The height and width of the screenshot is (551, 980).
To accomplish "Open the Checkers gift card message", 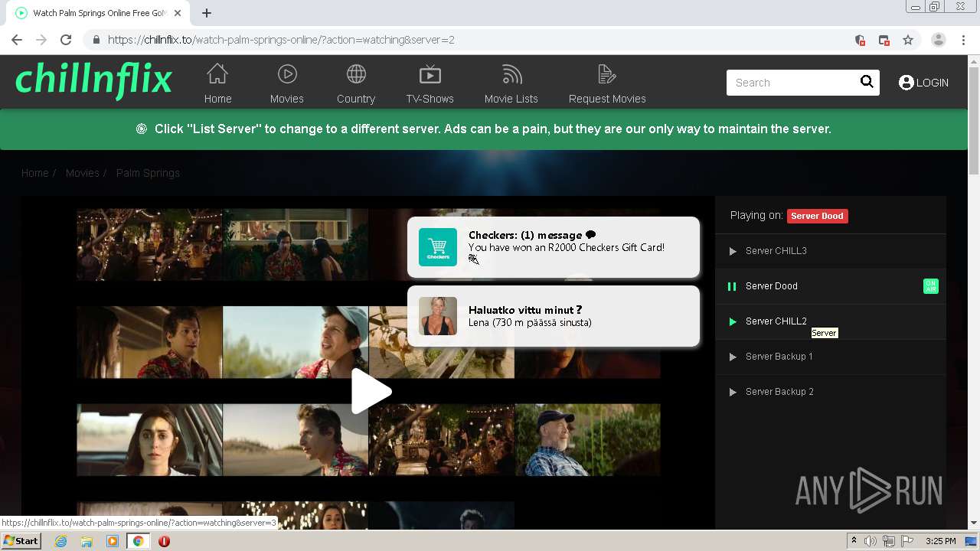I will (x=554, y=247).
